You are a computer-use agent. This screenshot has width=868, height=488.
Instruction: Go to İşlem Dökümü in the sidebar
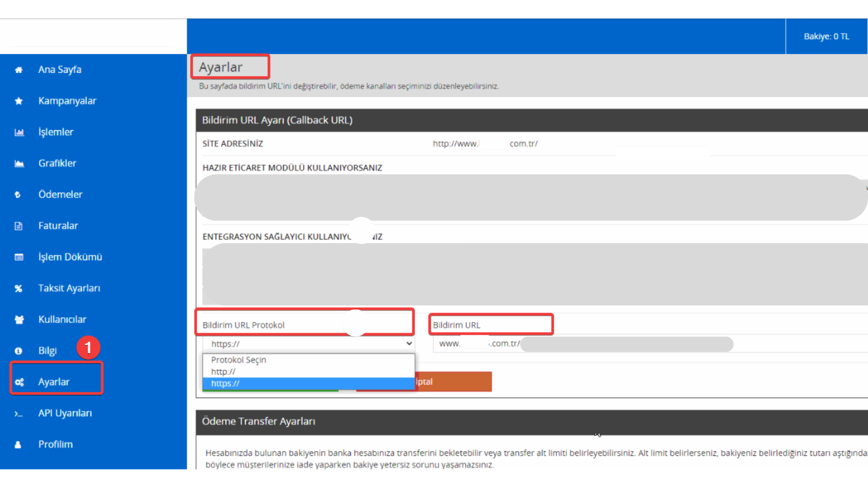click(x=70, y=257)
